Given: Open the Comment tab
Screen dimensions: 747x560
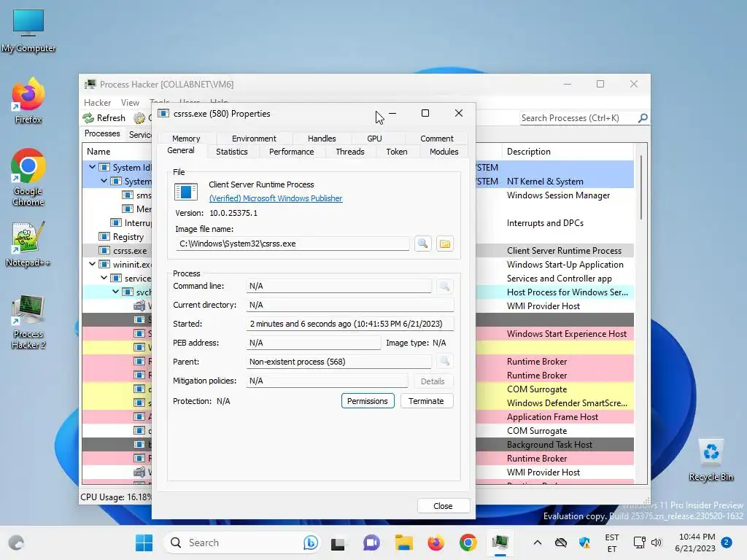Looking at the screenshot, I should click(437, 139).
